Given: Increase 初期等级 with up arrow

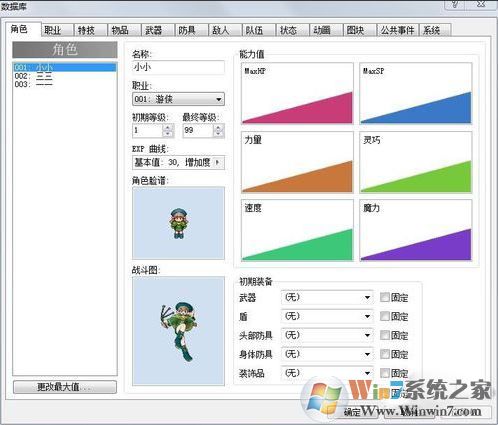Looking at the screenshot, I should tap(168, 127).
